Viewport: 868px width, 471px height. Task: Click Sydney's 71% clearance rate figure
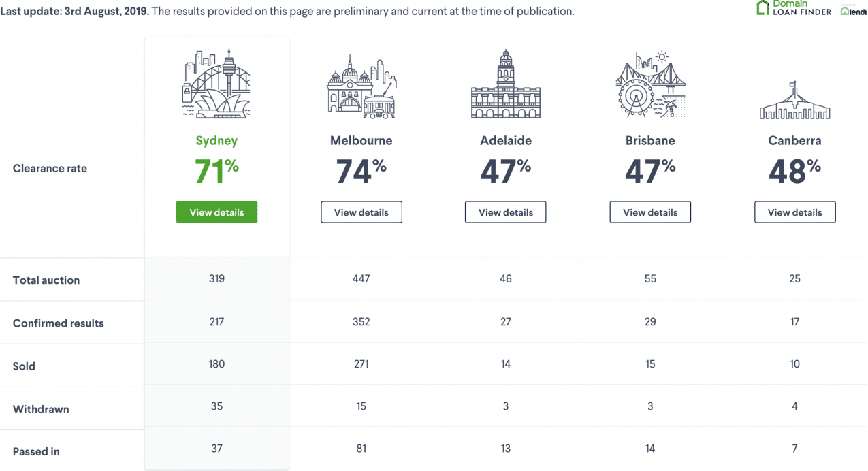tap(216, 172)
